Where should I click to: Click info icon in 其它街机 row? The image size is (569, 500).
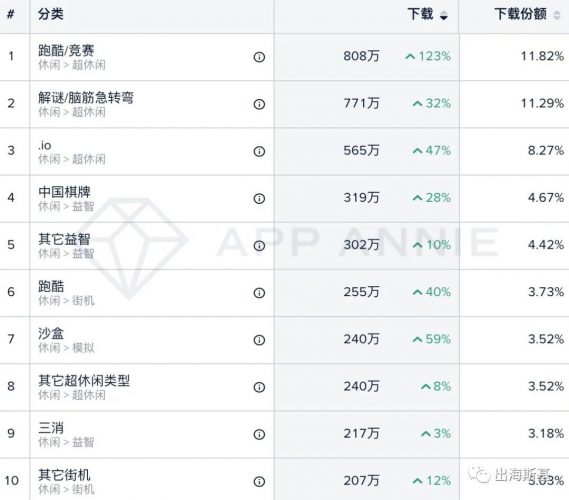pyautogui.click(x=259, y=481)
